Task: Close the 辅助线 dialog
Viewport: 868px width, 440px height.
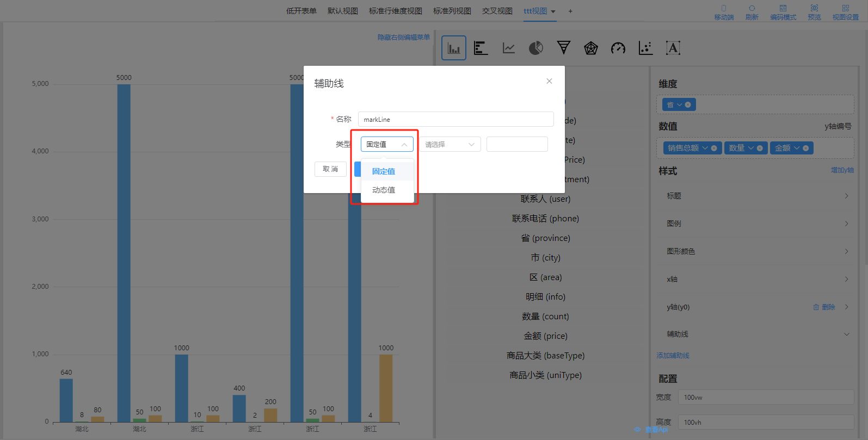Action: coord(549,81)
